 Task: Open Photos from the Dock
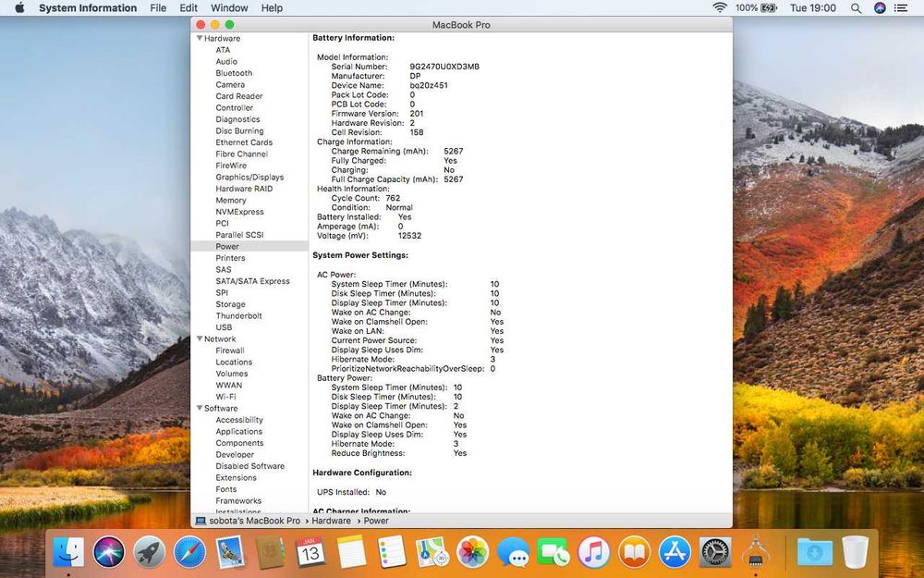[472, 553]
